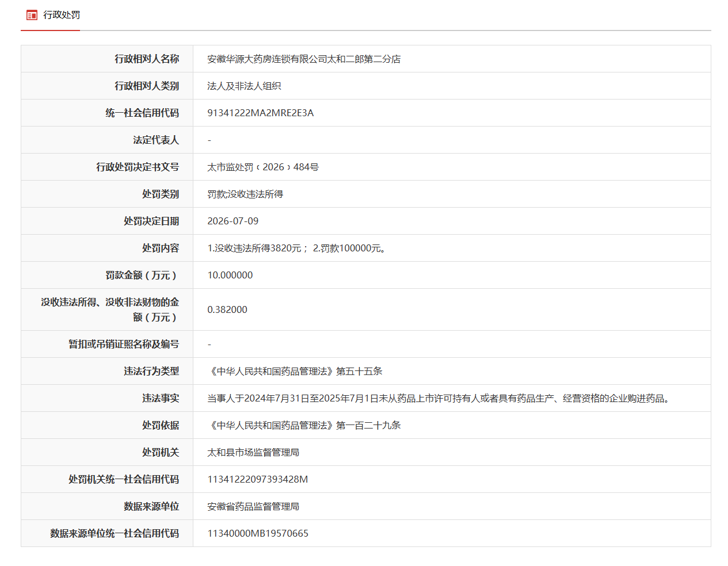Select credit code 91341222MA2MRE2E3A

(x=261, y=113)
